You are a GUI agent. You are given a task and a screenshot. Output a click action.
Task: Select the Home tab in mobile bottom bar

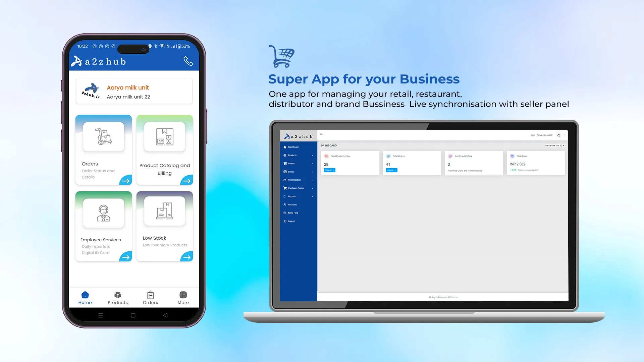coord(85,297)
